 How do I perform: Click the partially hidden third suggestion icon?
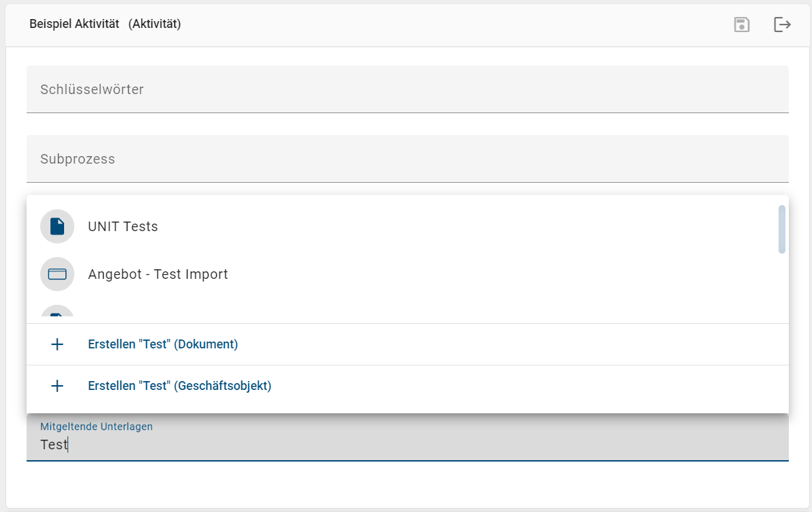point(57,315)
